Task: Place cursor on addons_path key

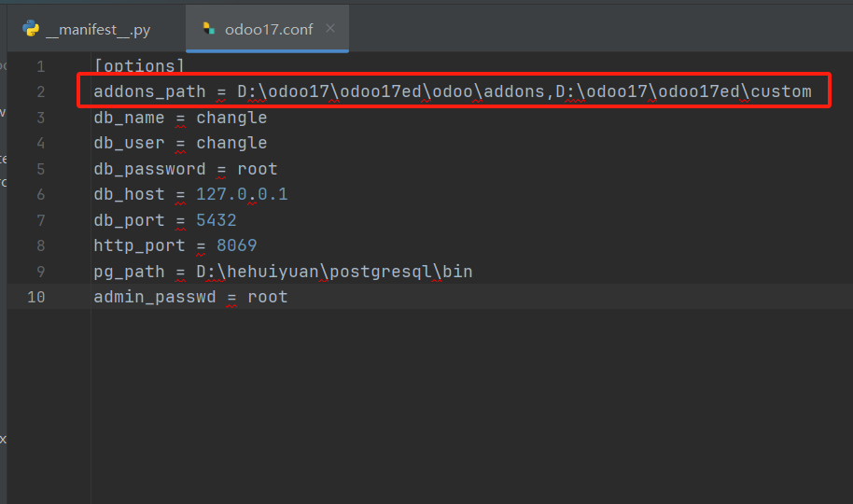Action: point(149,91)
